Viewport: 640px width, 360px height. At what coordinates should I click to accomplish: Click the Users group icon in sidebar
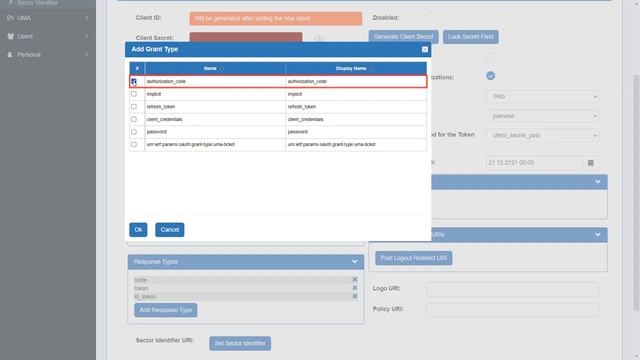tap(11, 36)
